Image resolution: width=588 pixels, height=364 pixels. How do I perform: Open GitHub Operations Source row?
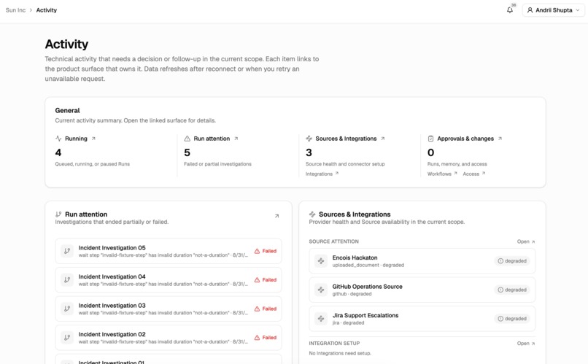pyautogui.click(x=422, y=290)
